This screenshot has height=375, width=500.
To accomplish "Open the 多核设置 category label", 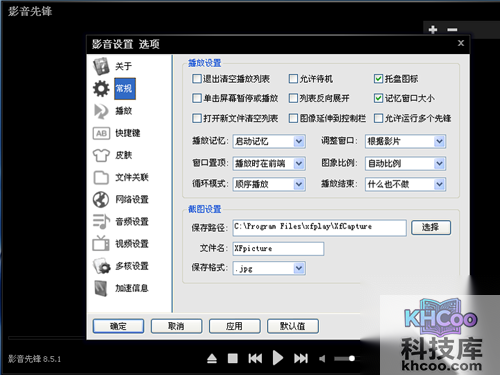I will tap(132, 266).
